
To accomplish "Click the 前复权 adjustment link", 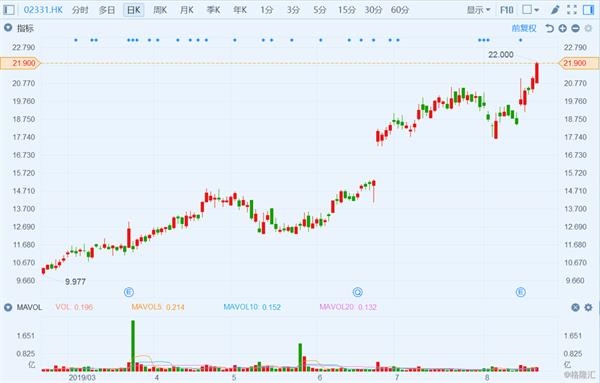I will click(524, 28).
